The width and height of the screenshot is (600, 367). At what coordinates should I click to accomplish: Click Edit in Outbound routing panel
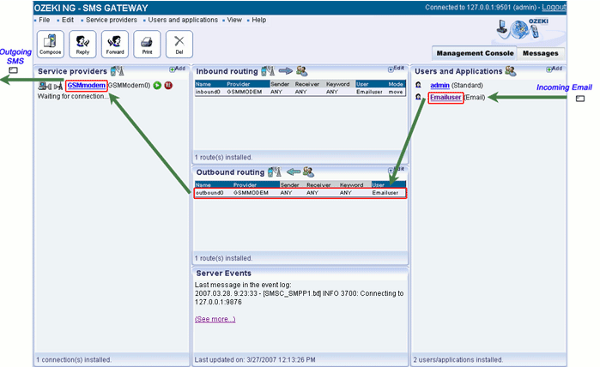396,170
